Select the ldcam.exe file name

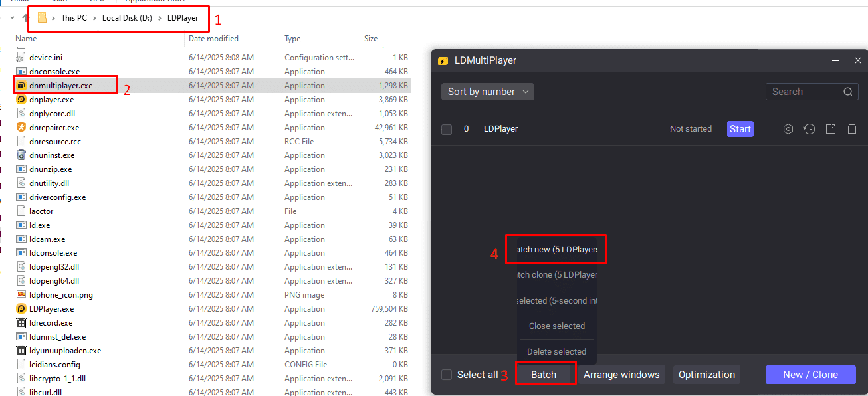[x=47, y=239]
